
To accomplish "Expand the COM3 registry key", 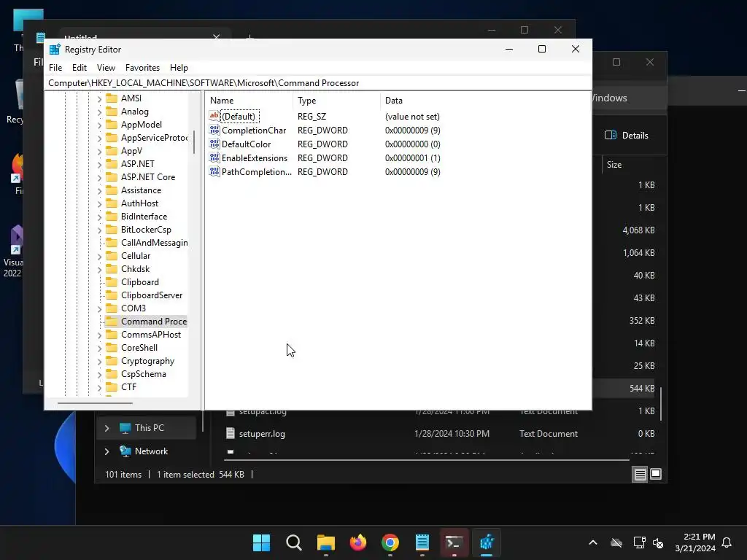I will tap(99, 309).
